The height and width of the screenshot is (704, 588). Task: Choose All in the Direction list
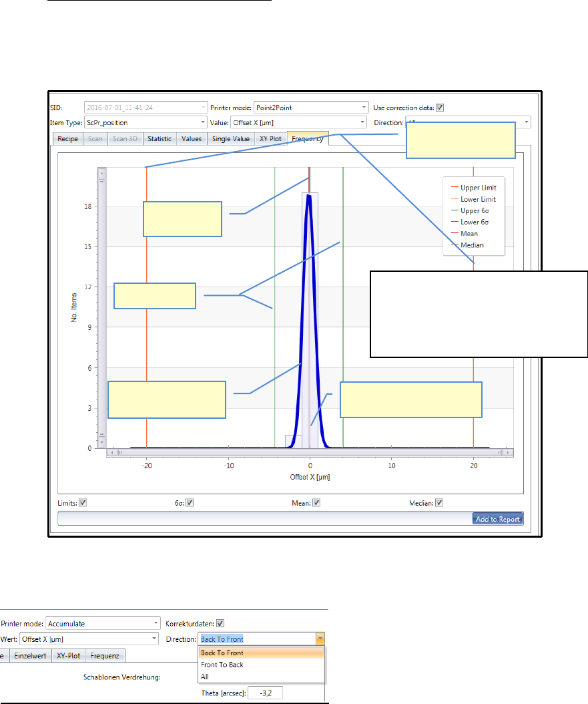(261, 677)
